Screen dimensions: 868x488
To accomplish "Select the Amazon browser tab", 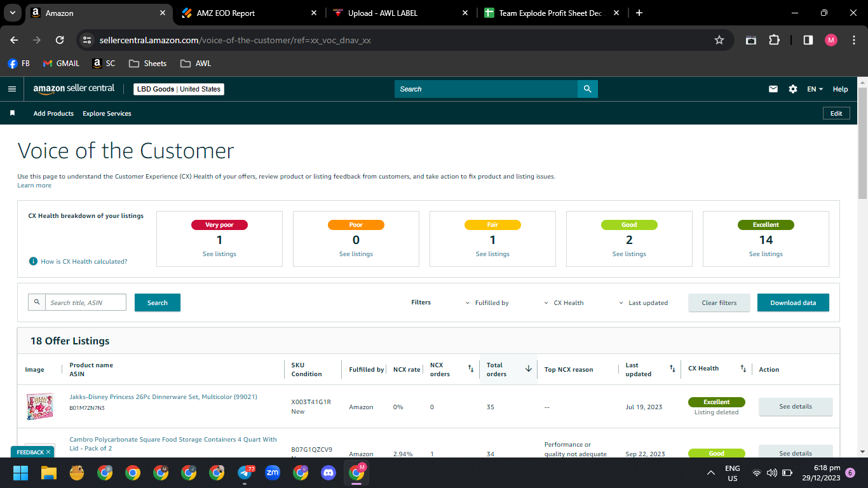I will 98,13.
